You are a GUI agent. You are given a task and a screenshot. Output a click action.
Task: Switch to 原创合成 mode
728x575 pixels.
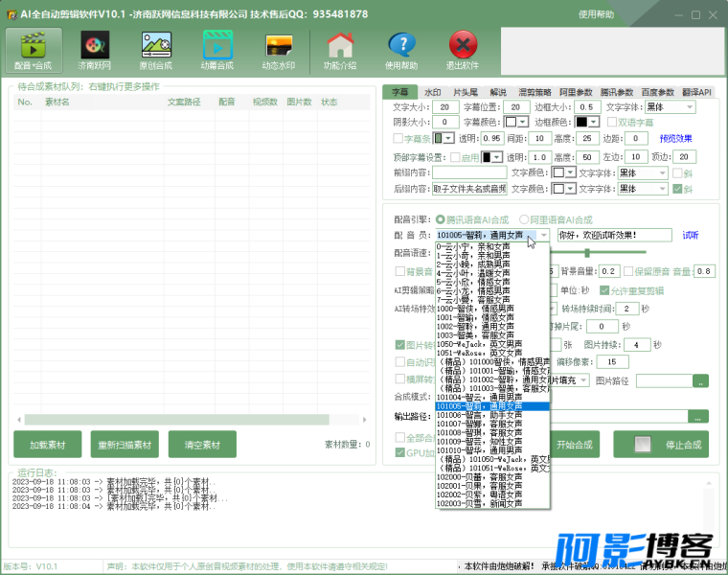point(156,50)
